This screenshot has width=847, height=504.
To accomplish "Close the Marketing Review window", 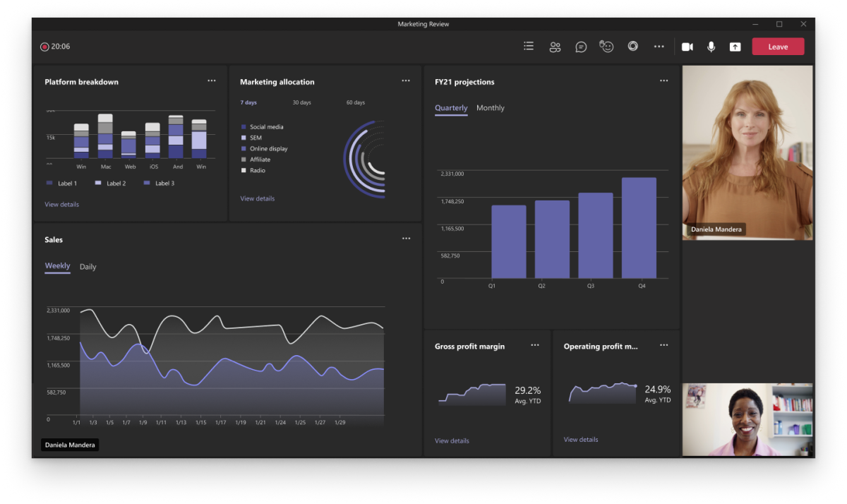I will coord(803,24).
